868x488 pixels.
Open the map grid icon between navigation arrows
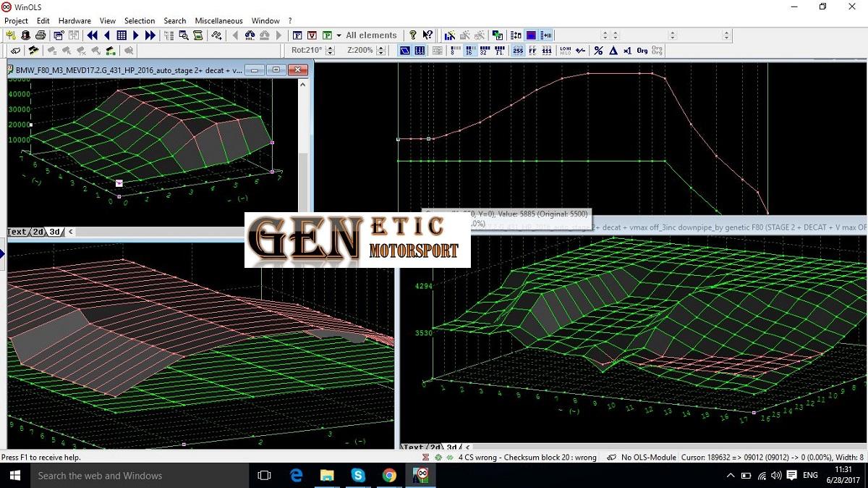pyautogui.click(x=122, y=35)
